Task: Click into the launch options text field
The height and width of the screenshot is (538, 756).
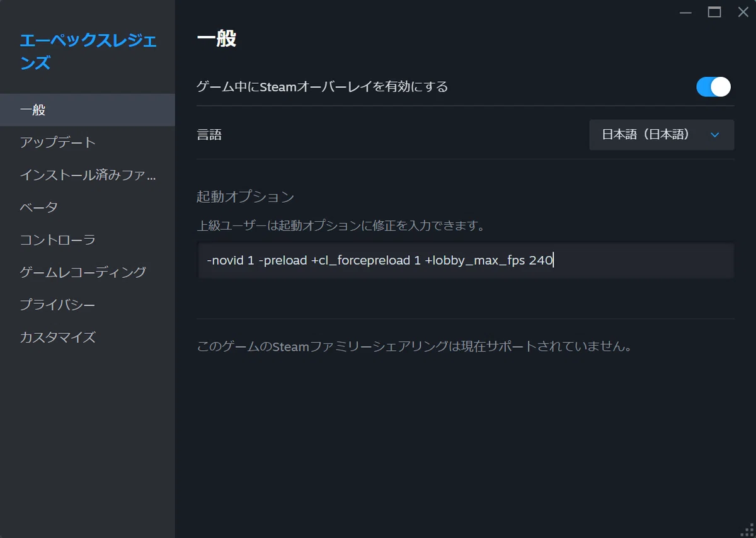Action: click(x=466, y=260)
